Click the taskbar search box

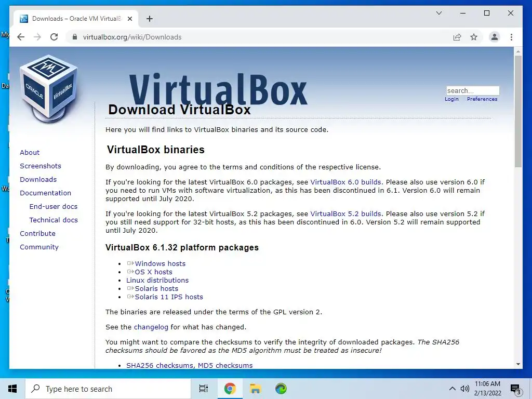coord(108,389)
